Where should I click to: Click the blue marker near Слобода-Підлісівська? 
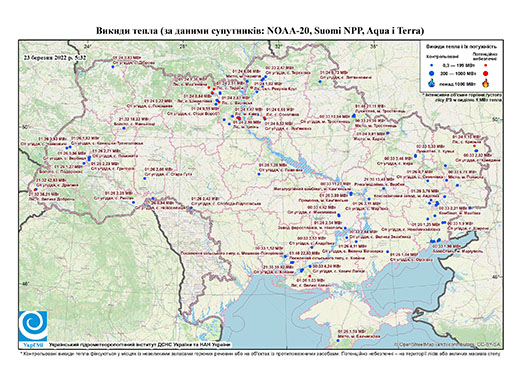pyautogui.click(x=191, y=208)
